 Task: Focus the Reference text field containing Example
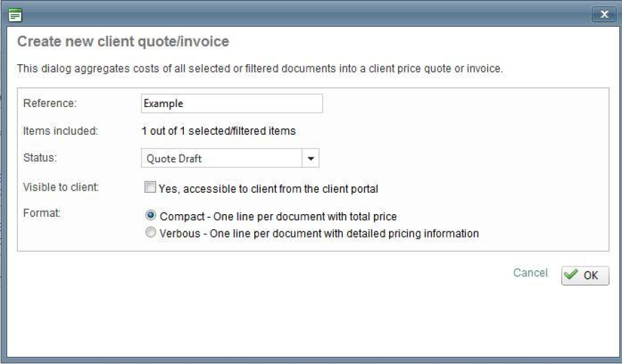pos(232,103)
